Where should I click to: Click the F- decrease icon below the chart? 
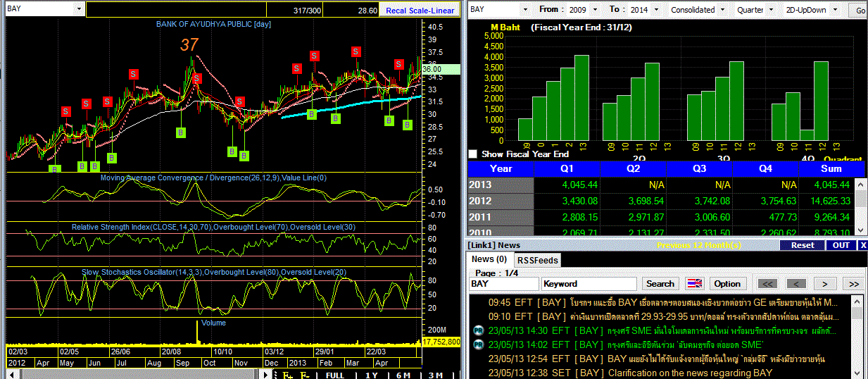[306, 375]
